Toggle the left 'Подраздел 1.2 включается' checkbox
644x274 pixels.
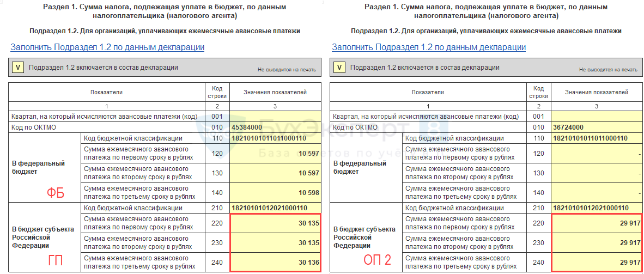click(18, 68)
